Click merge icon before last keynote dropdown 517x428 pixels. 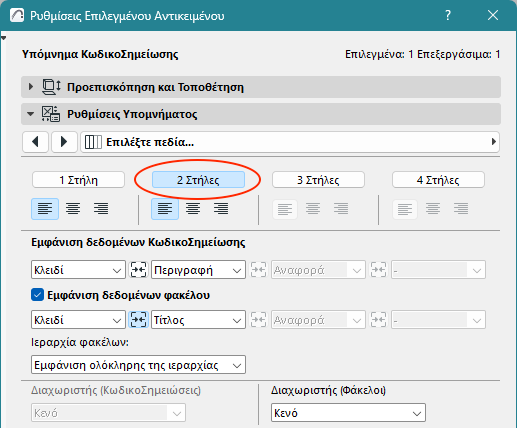378,270
